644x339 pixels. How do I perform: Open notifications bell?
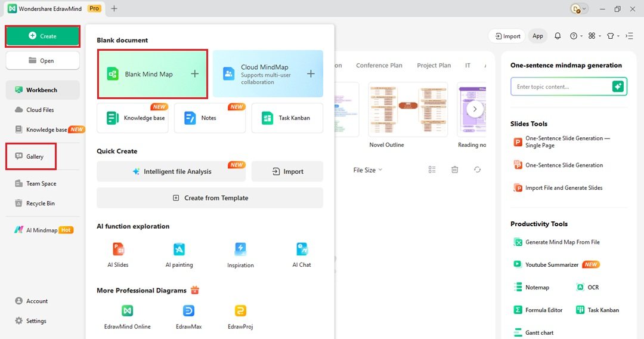pos(558,36)
